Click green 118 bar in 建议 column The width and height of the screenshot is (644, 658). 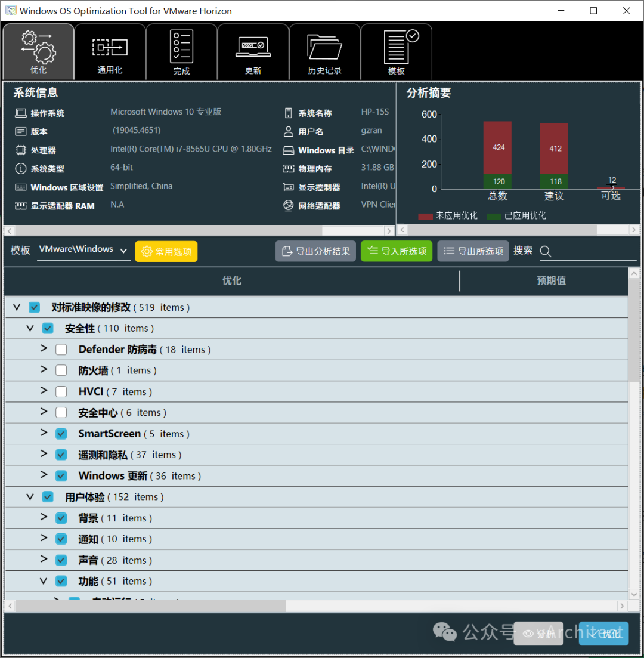(x=554, y=181)
